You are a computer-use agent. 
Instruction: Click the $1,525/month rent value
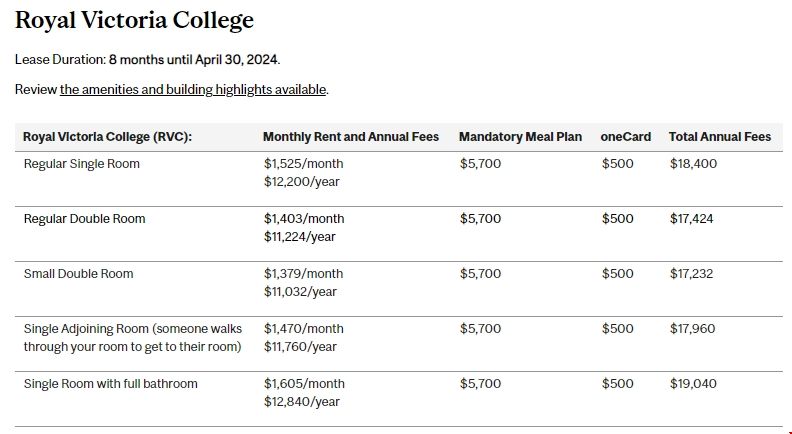pyautogui.click(x=303, y=163)
